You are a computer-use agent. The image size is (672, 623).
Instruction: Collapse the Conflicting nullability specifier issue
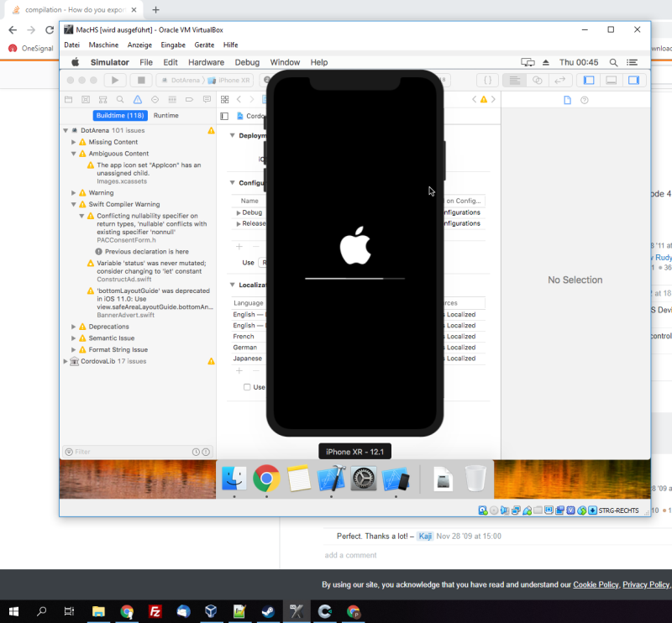point(81,216)
